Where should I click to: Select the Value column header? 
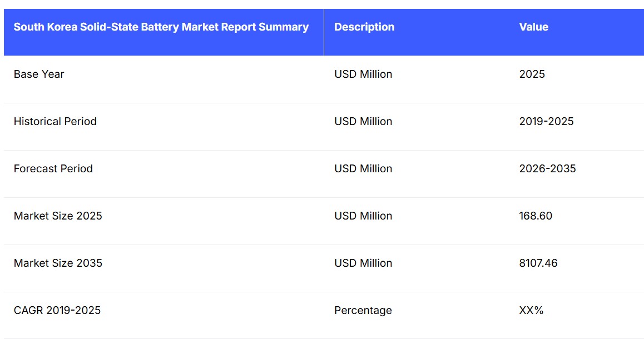(533, 27)
